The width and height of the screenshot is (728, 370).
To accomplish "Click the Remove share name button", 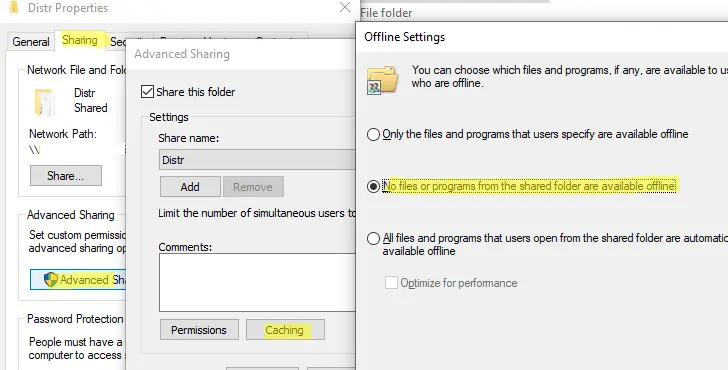I will [x=253, y=187].
